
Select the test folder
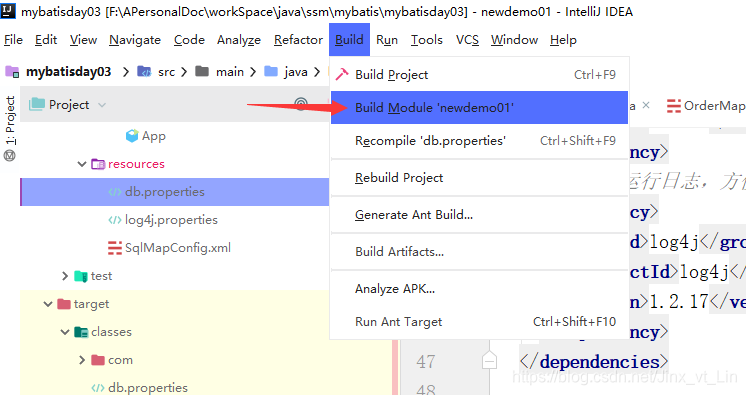pyautogui.click(x=101, y=276)
